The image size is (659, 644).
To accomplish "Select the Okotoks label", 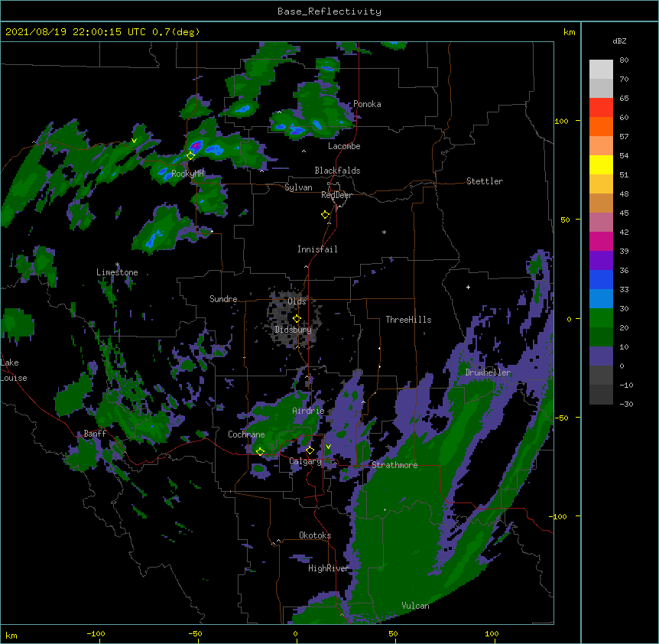I will click(315, 535).
